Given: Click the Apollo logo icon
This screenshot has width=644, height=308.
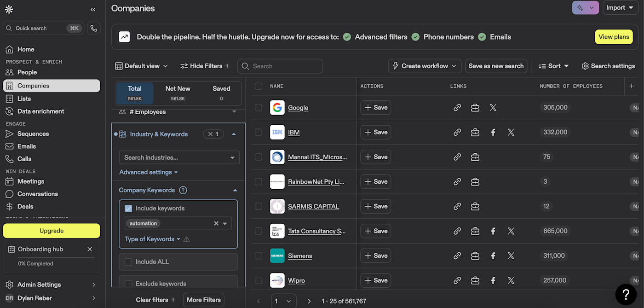Looking at the screenshot, I should [x=9, y=9].
